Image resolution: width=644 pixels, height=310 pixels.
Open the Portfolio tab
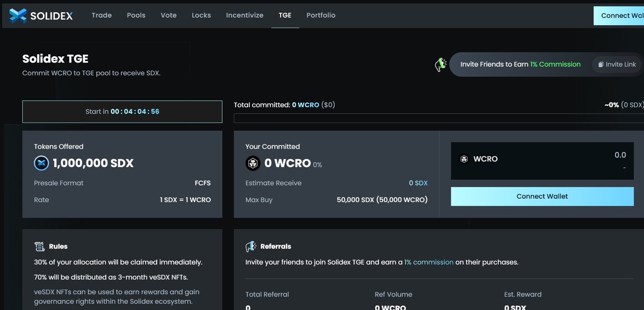click(x=321, y=15)
